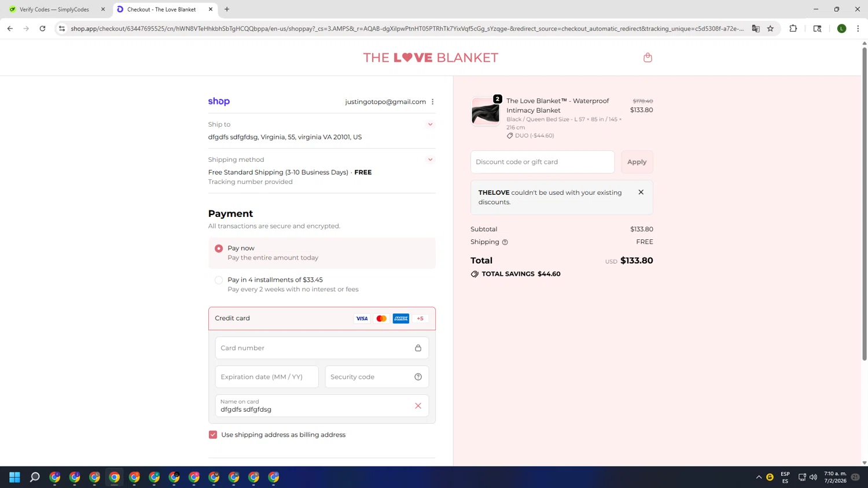Image resolution: width=868 pixels, height=488 pixels.
Task: Click the Total Savings tag icon
Action: pos(475,274)
